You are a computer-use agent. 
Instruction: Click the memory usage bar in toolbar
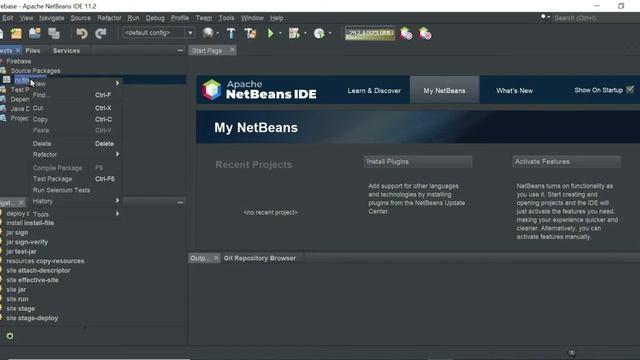click(370, 33)
